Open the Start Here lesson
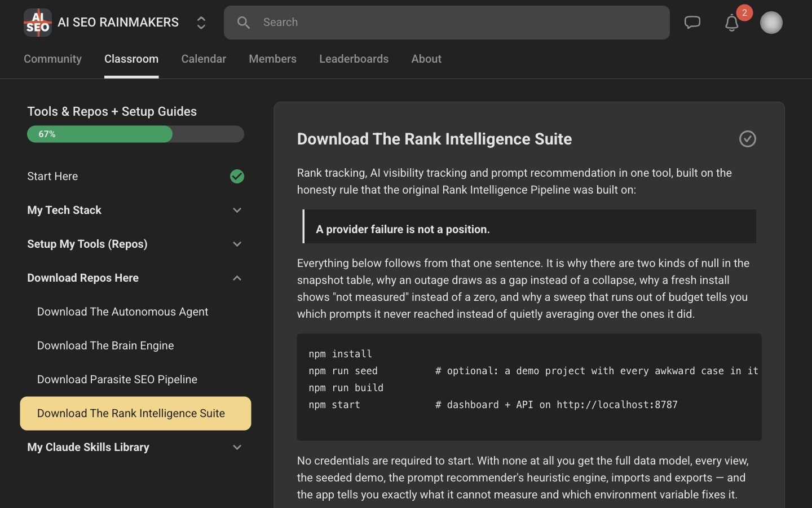Viewport: 812px width, 508px height. pyautogui.click(x=135, y=176)
